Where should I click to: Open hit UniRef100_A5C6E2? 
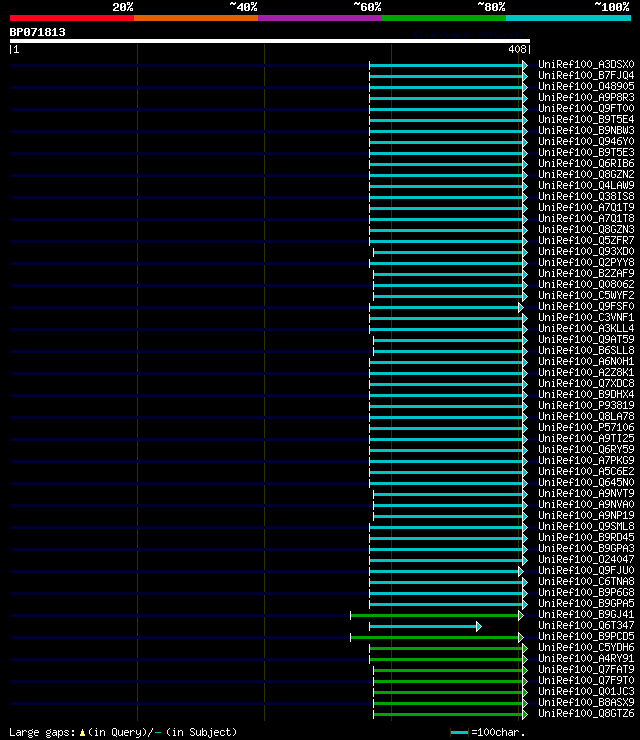(586, 471)
